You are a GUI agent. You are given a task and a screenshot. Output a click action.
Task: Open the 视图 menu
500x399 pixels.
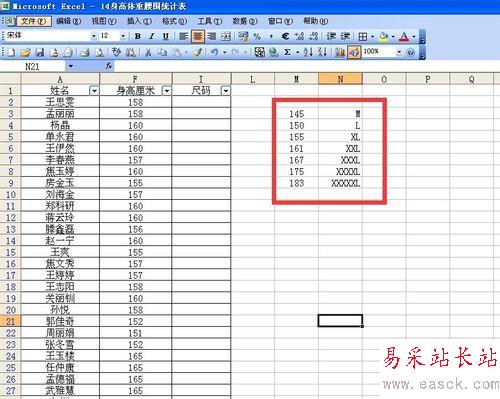point(104,21)
